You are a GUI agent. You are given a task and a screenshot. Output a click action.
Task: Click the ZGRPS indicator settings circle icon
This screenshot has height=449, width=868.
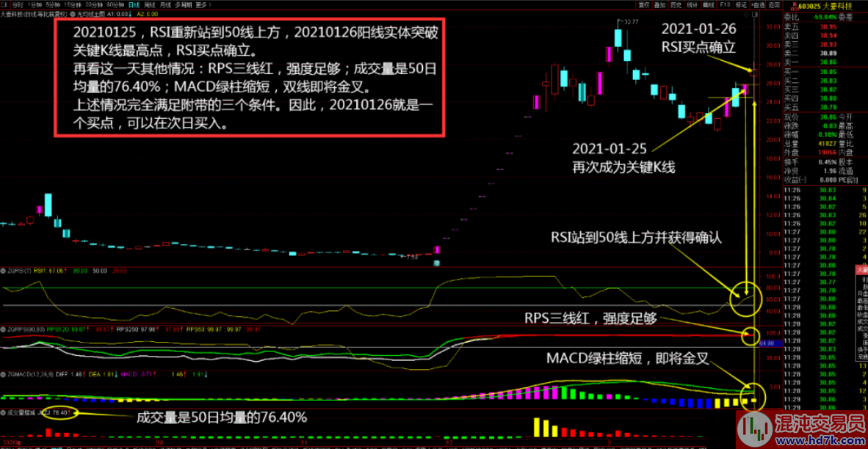(4, 329)
